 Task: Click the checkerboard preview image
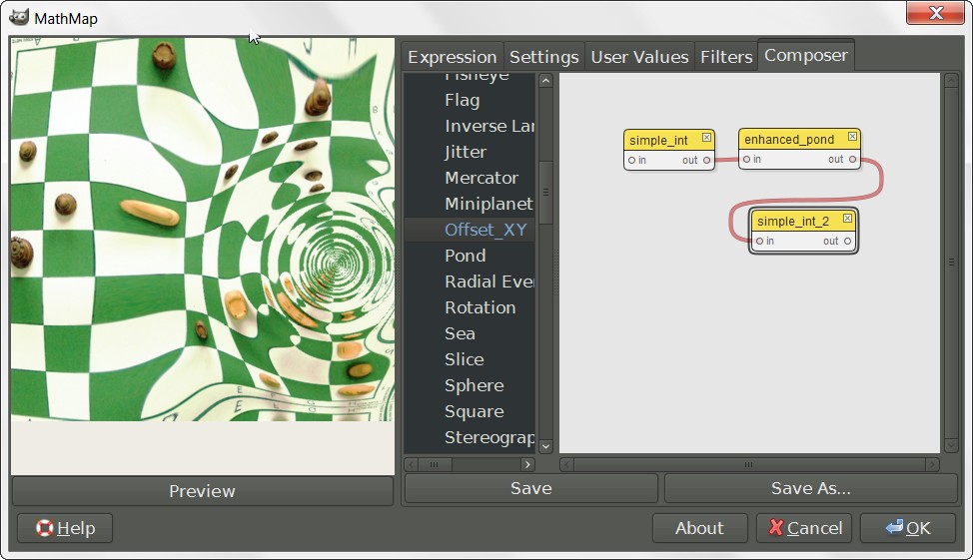click(x=203, y=230)
